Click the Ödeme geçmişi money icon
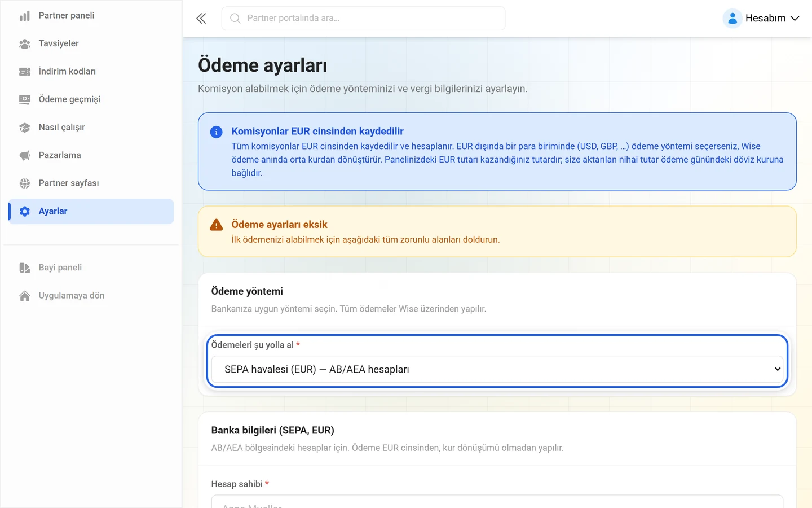This screenshot has width=812, height=508. point(25,99)
